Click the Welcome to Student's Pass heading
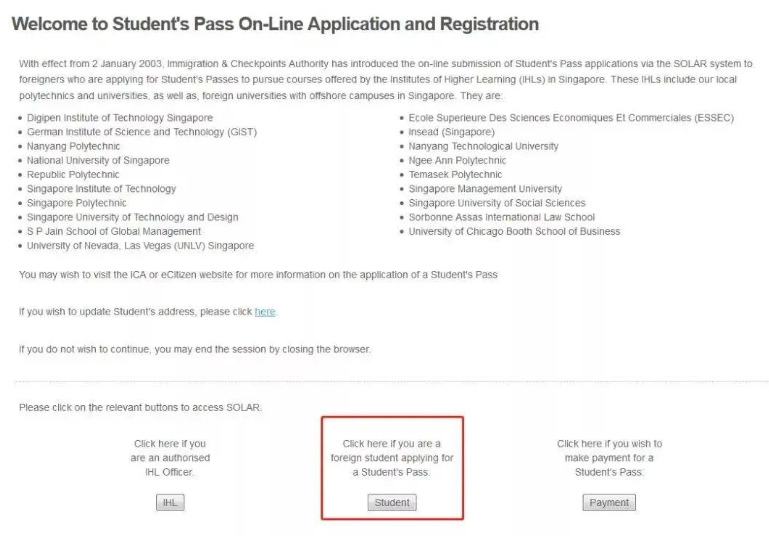 click(275, 24)
